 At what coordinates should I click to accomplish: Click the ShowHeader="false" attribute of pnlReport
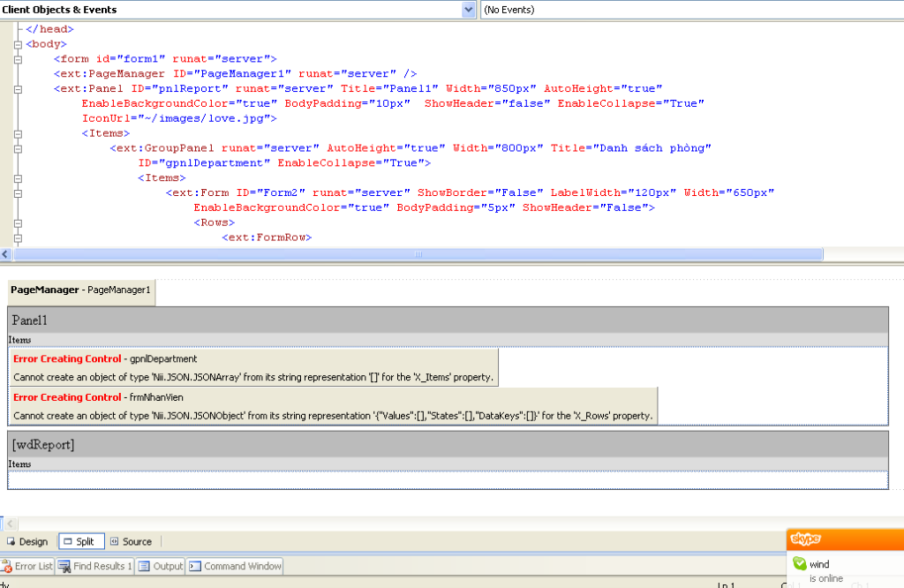[487, 103]
